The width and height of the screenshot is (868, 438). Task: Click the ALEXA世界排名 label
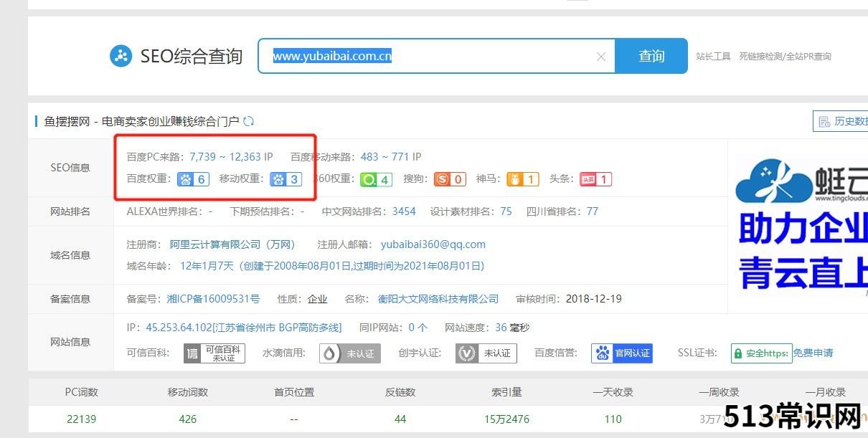[x=166, y=211]
